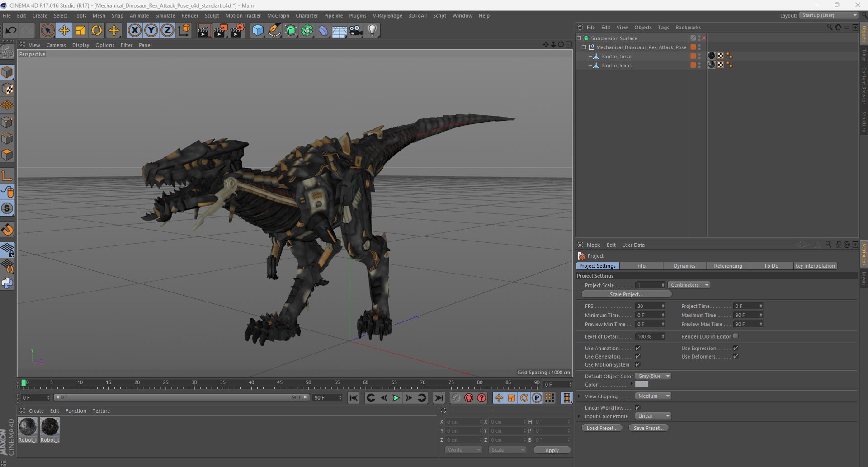Click the coordinate system icon
The image size is (868, 467).
(184, 30)
